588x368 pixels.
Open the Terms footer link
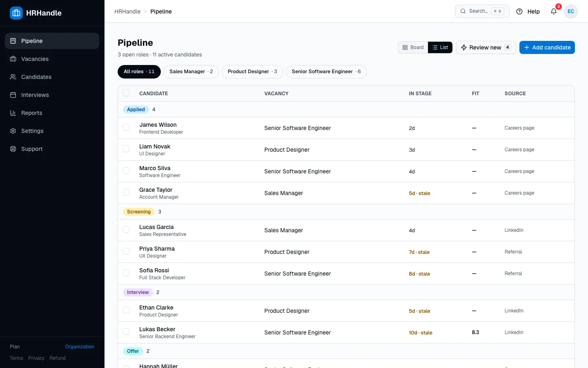[16, 358]
